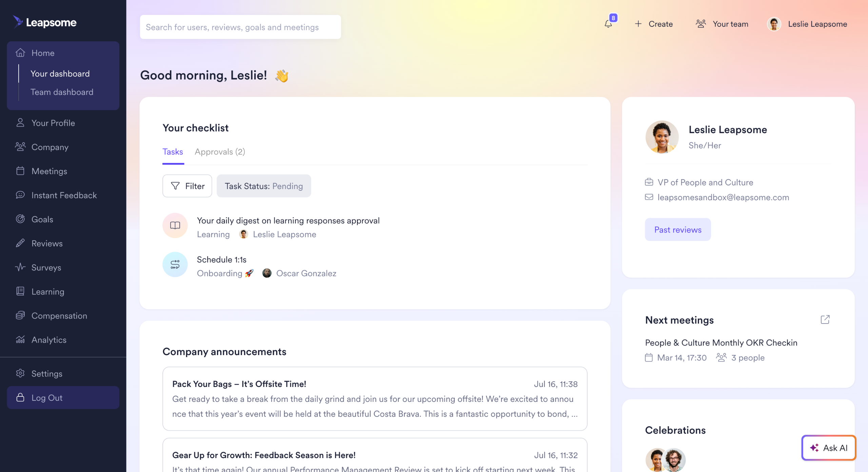Screen dimensions: 868x472
Task: Open the Pack Your Bags announcement
Action: pos(375,398)
